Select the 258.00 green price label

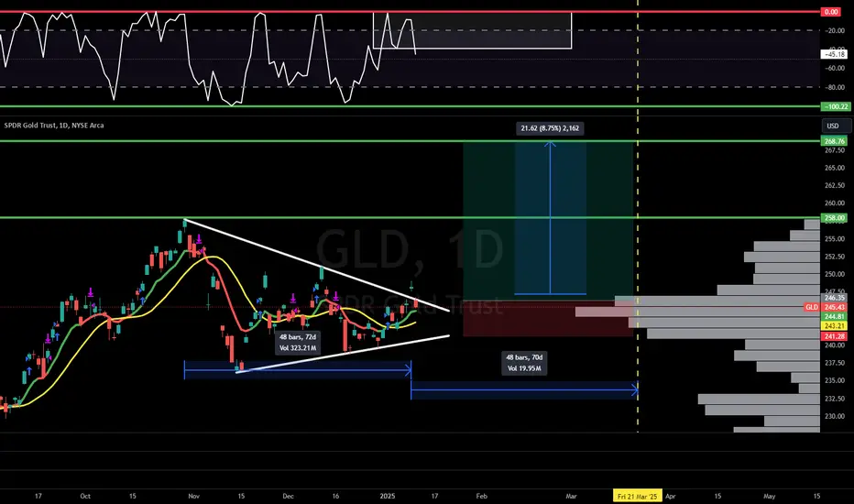pos(835,218)
